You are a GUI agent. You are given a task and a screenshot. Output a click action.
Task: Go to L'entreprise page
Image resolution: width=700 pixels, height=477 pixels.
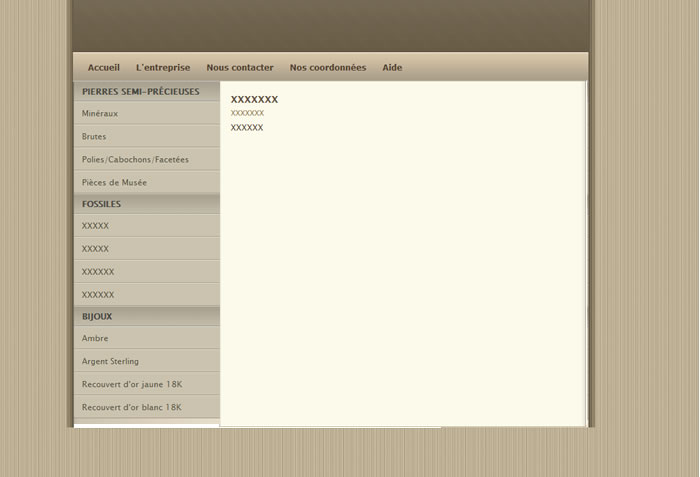tap(163, 67)
